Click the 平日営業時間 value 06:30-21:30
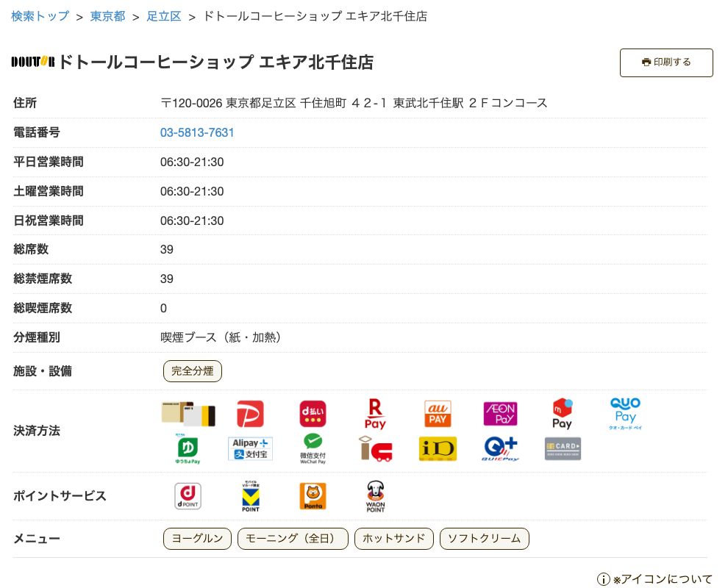Viewport: 728px width, 588px height. click(192, 162)
